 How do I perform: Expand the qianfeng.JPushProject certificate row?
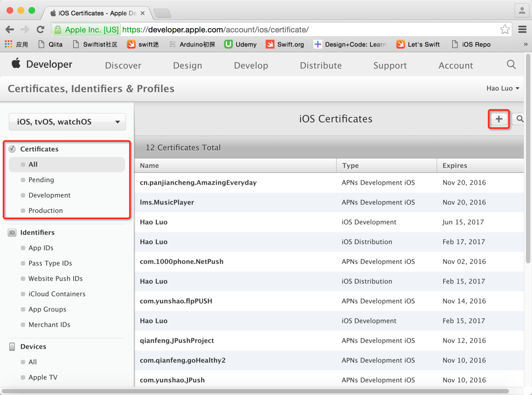pyautogui.click(x=329, y=341)
